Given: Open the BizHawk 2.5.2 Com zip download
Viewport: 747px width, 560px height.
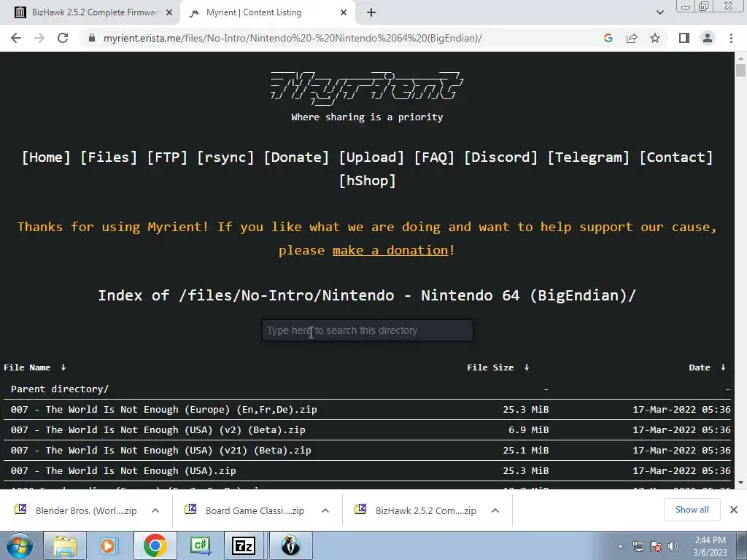Looking at the screenshot, I should pyautogui.click(x=415, y=510).
